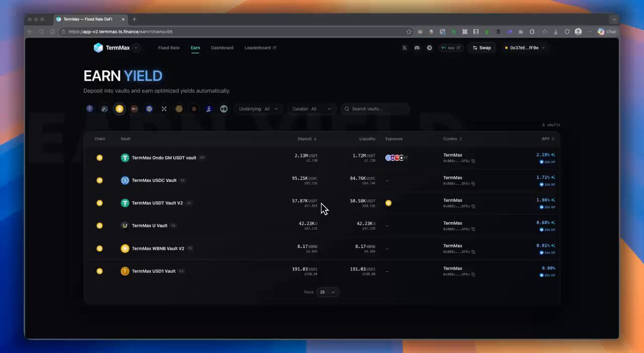644x353 pixels.
Task: Click the USDC token icon of USDC Vault
Action: 125,180
